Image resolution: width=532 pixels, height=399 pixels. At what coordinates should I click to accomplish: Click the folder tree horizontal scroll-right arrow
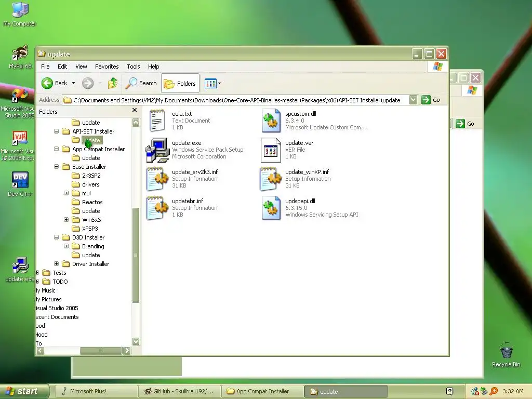click(x=127, y=350)
